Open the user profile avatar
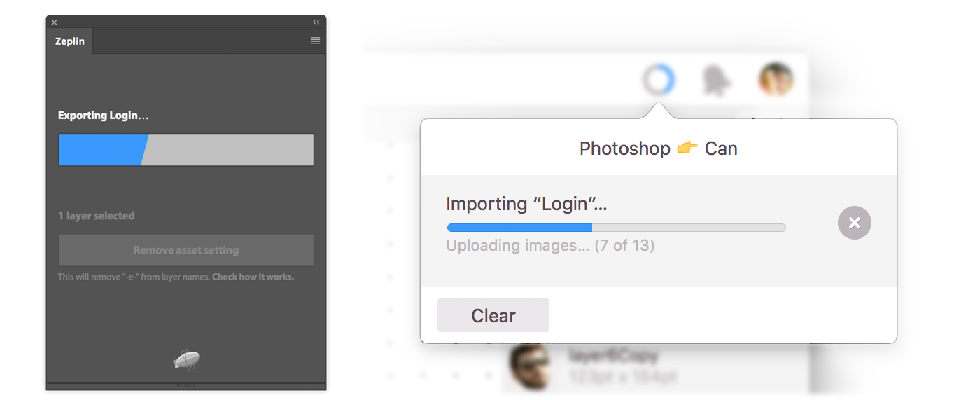Image resolution: width=980 pixels, height=400 pixels. click(x=776, y=79)
